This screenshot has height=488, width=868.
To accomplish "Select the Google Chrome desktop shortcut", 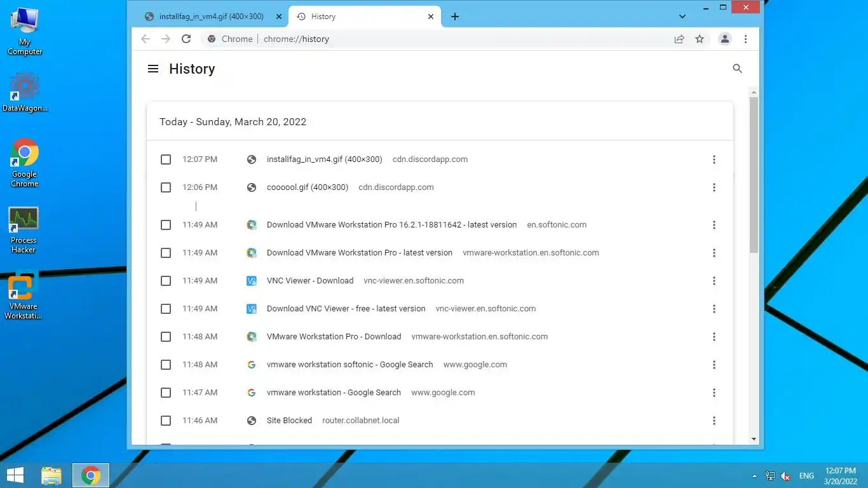I will (25, 163).
